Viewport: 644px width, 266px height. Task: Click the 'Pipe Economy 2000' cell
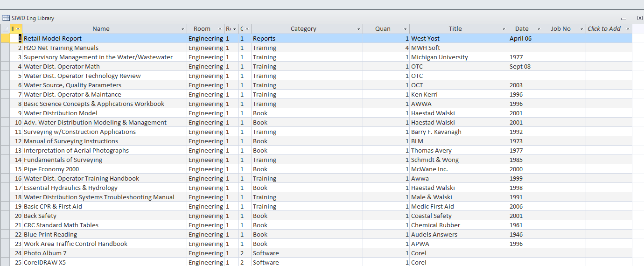point(105,169)
